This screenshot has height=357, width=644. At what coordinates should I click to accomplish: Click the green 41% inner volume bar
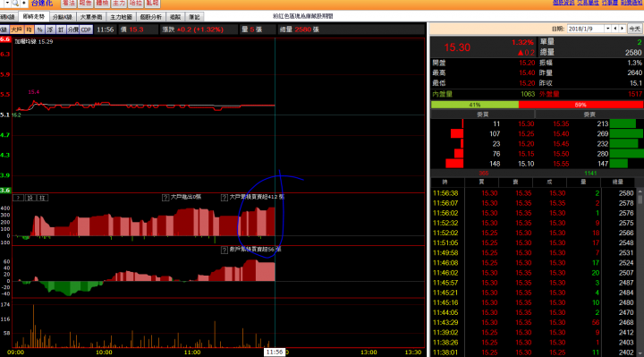click(x=475, y=105)
